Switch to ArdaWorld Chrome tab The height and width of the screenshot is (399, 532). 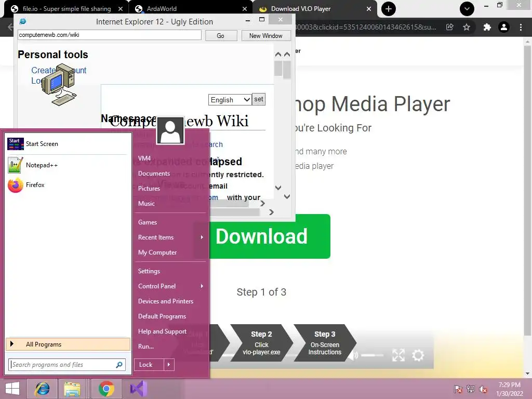[x=190, y=9]
